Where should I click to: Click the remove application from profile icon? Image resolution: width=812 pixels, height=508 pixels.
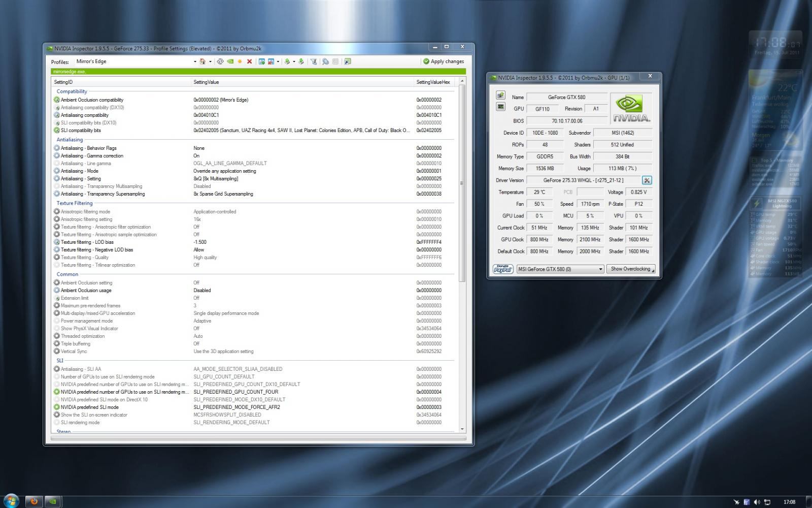click(271, 61)
